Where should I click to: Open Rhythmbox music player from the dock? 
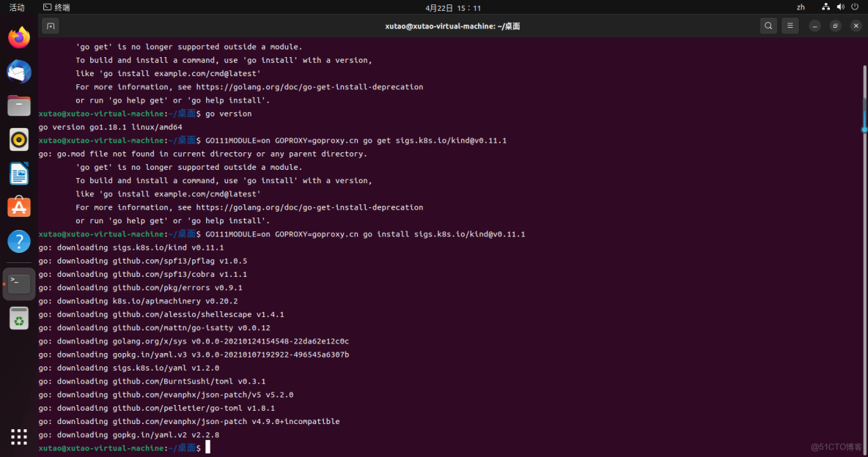point(18,139)
